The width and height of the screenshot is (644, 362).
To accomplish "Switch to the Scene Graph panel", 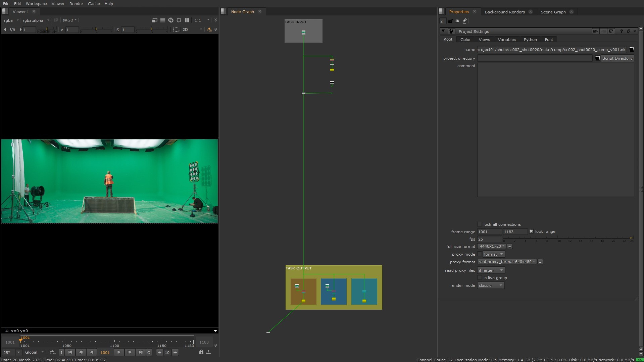I will [x=553, y=12].
